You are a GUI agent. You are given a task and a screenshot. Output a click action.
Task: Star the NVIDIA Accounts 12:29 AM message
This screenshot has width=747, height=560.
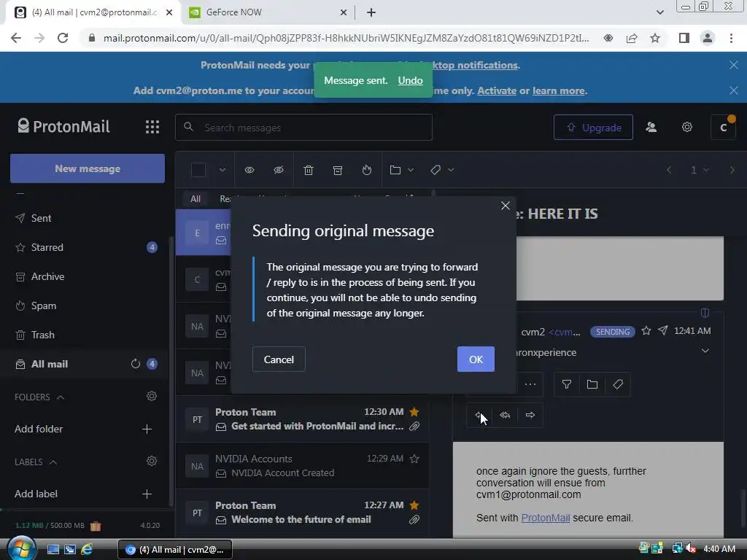point(414,459)
